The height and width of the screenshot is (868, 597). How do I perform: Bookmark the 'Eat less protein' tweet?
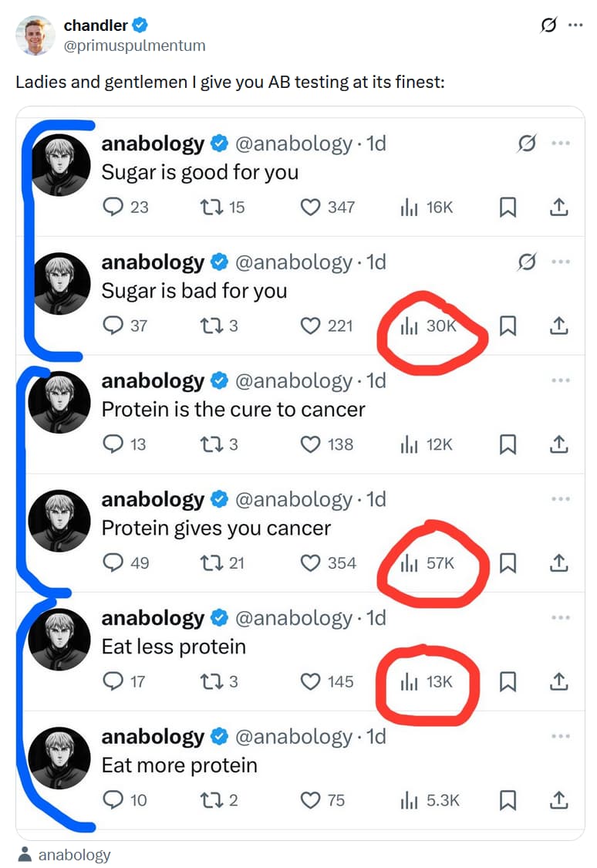pos(508,681)
